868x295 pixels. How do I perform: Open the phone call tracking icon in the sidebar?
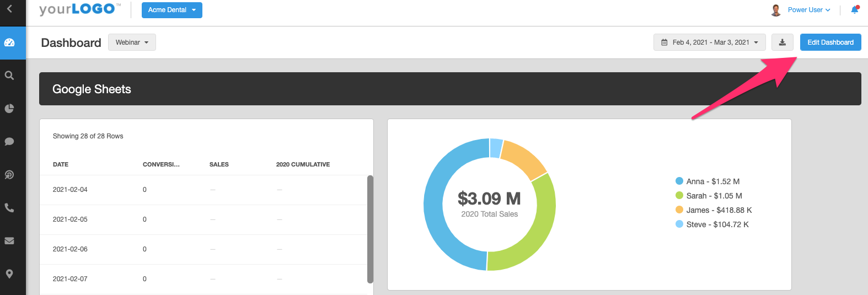coord(9,208)
